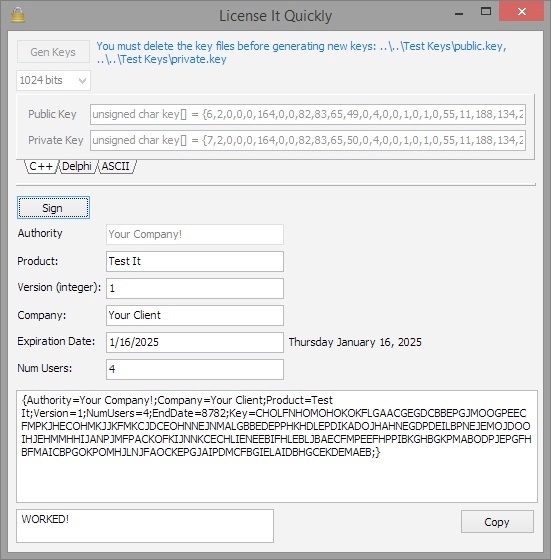Close the License It Quickly window
This screenshot has height=560, width=551.
pos(521,11)
